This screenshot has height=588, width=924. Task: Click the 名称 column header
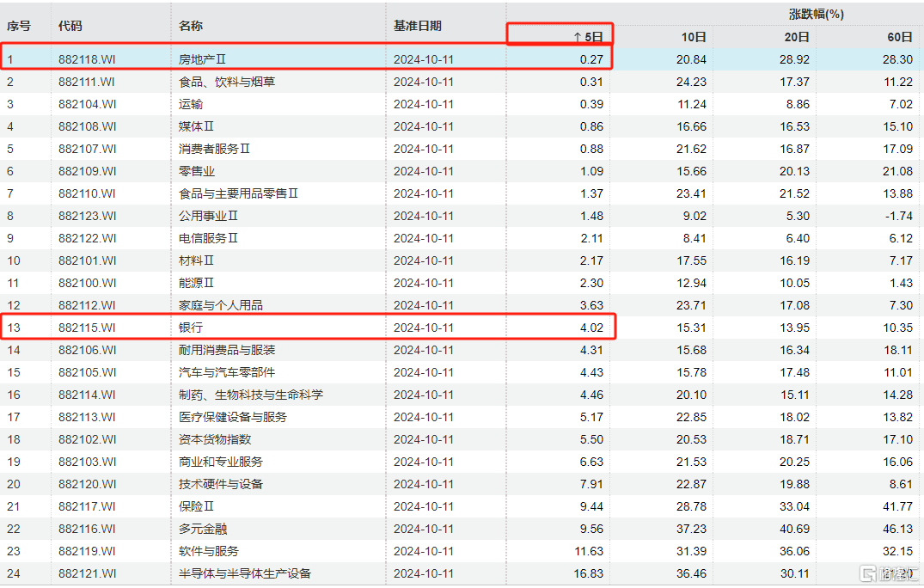click(x=191, y=26)
